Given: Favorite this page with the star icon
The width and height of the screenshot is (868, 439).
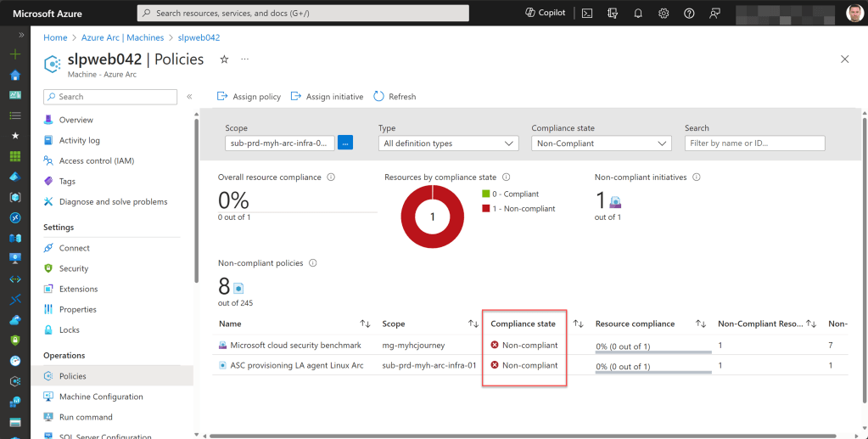Looking at the screenshot, I should click(x=224, y=59).
